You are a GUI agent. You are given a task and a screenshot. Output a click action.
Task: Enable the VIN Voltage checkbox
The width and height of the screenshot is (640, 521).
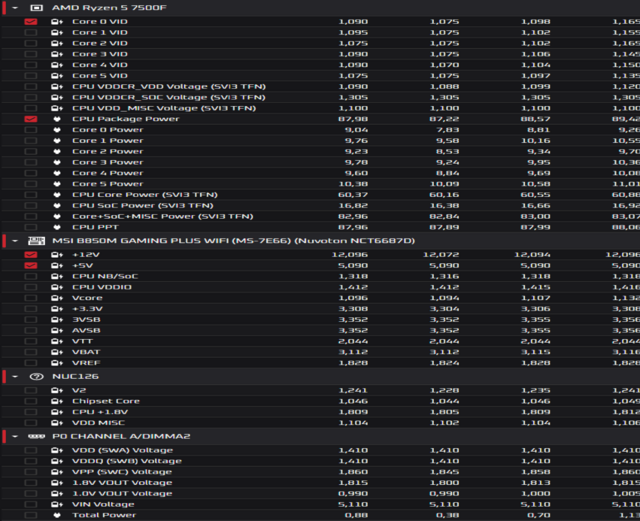click(x=31, y=505)
